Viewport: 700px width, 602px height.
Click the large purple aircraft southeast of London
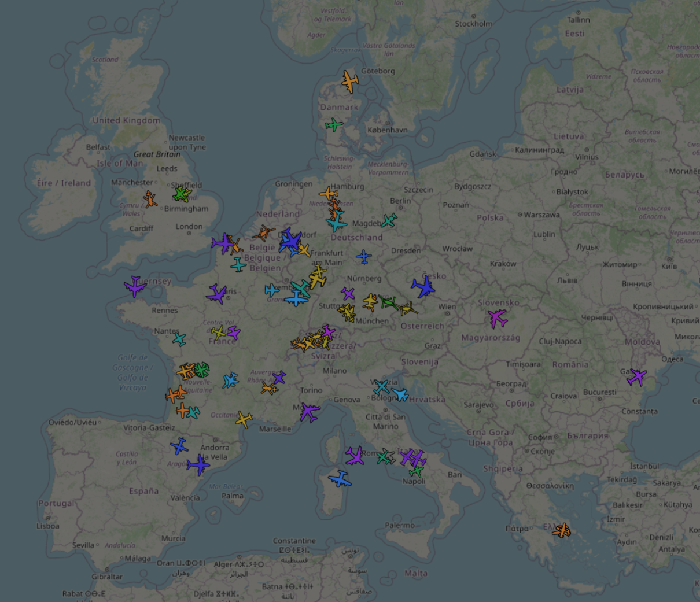pyautogui.click(x=222, y=243)
